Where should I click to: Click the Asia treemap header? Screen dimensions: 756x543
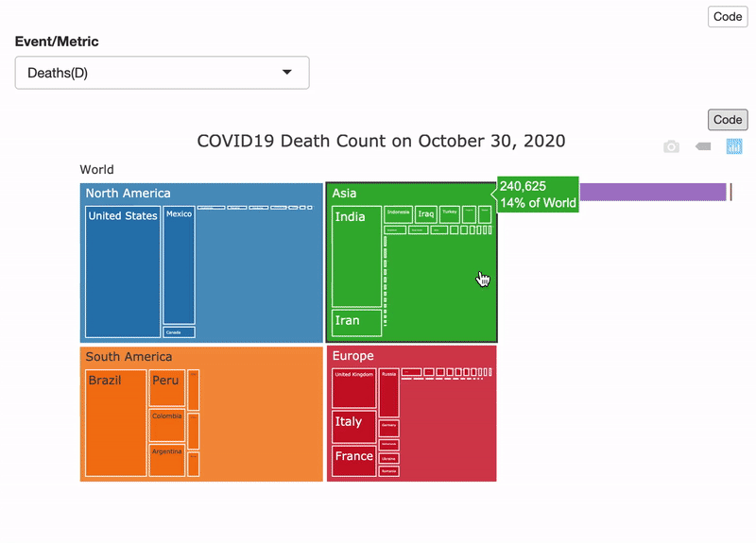tap(345, 194)
